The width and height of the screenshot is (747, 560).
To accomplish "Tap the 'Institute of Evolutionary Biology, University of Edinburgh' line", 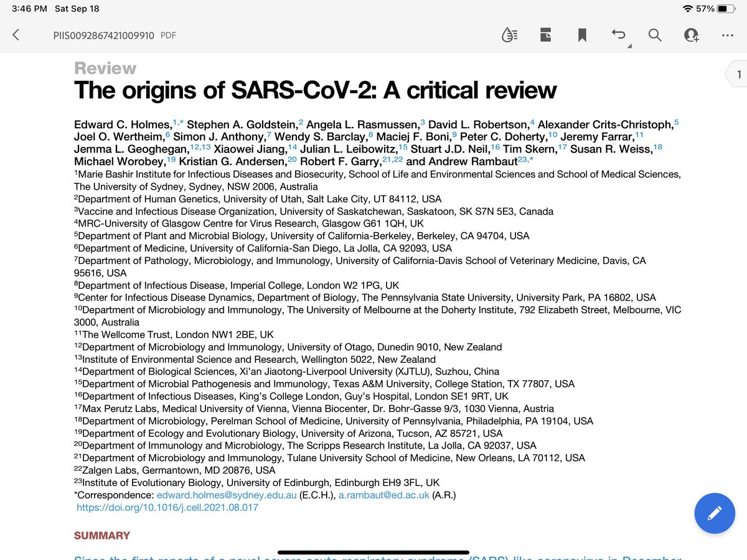I will coord(257,483).
